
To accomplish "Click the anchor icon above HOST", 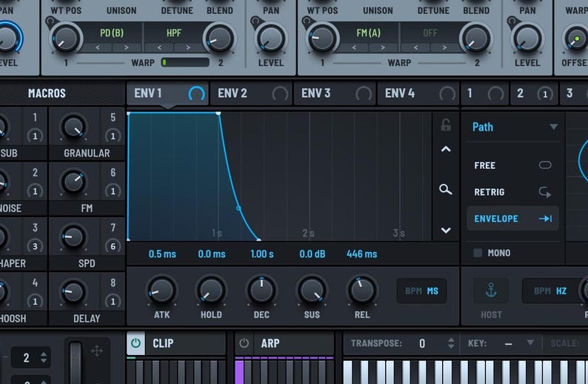I will [491, 291].
